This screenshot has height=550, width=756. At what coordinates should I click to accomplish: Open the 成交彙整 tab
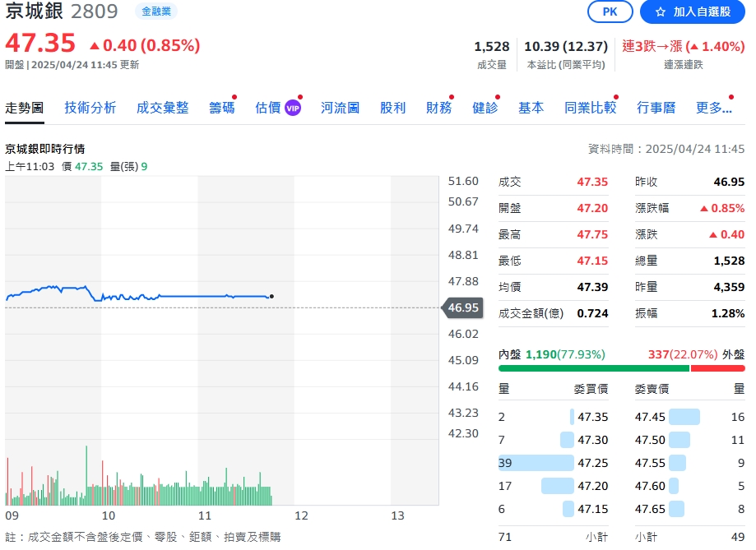pyautogui.click(x=162, y=108)
